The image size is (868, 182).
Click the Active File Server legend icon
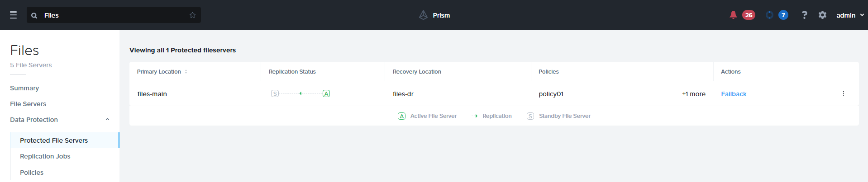coord(401,116)
